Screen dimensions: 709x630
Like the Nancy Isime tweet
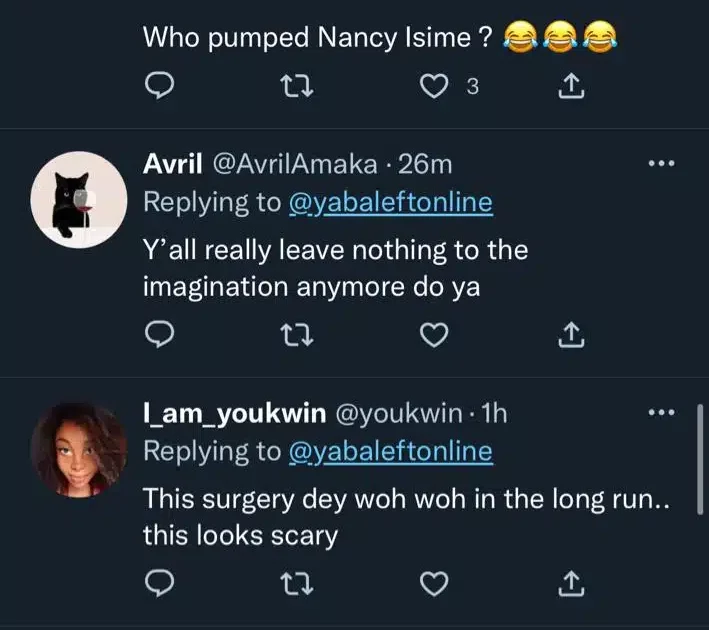pyautogui.click(x=433, y=88)
